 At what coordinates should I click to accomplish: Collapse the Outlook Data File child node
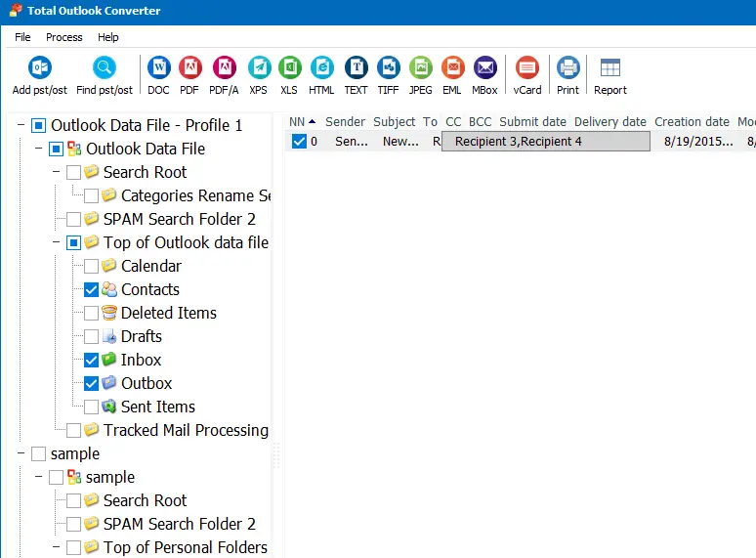38,149
